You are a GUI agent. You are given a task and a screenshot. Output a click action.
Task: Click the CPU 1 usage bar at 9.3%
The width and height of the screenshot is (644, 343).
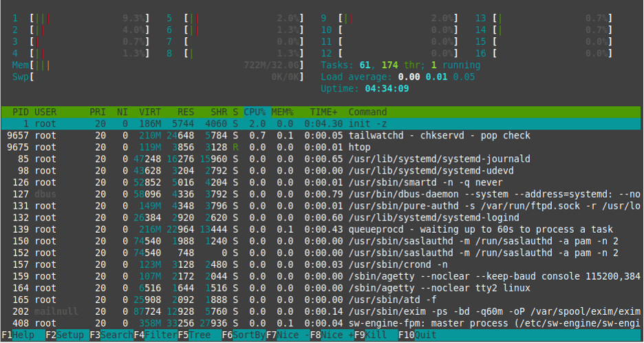(89, 19)
